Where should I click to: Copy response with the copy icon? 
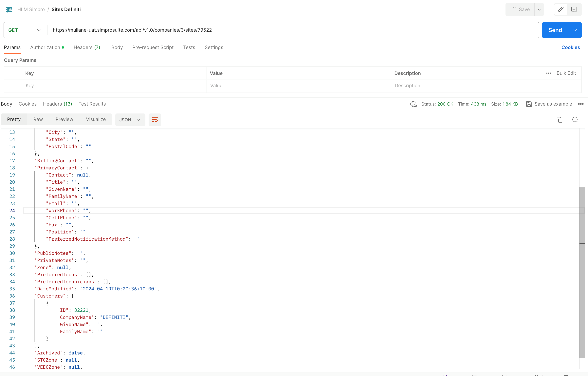pyautogui.click(x=560, y=120)
